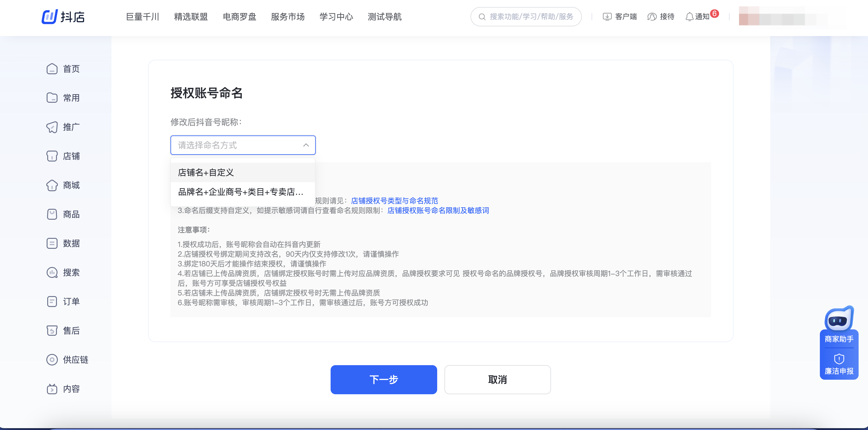Click the 廉洁申报 shield icon
Image resolution: width=868 pixels, height=430 pixels.
[839, 358]
